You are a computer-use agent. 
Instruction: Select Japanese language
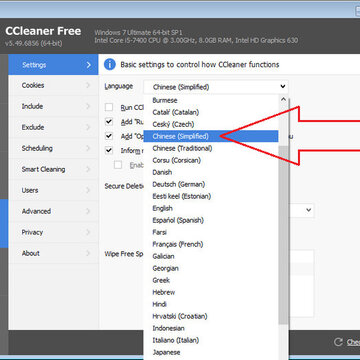(211, 352)
